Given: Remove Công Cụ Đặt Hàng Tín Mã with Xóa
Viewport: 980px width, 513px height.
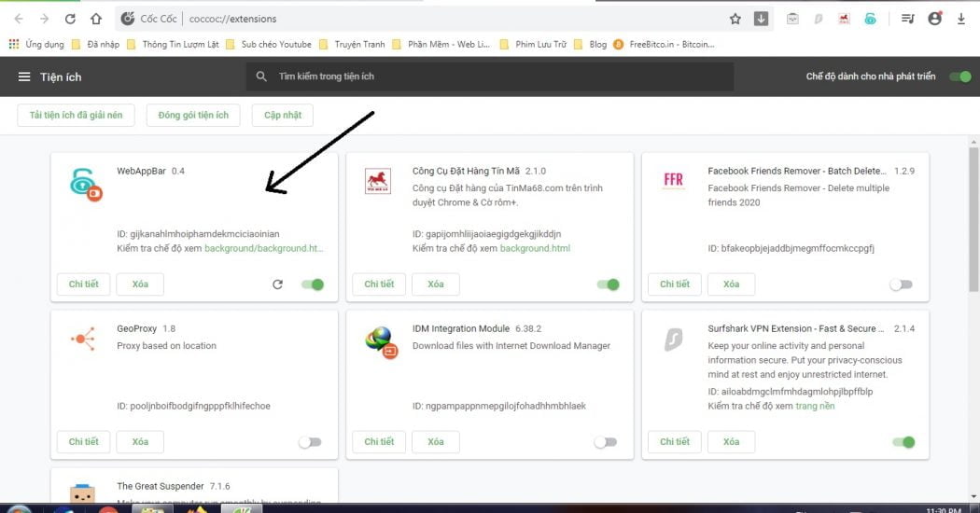Looking at the screenshot, I should [x=436, y=284].
